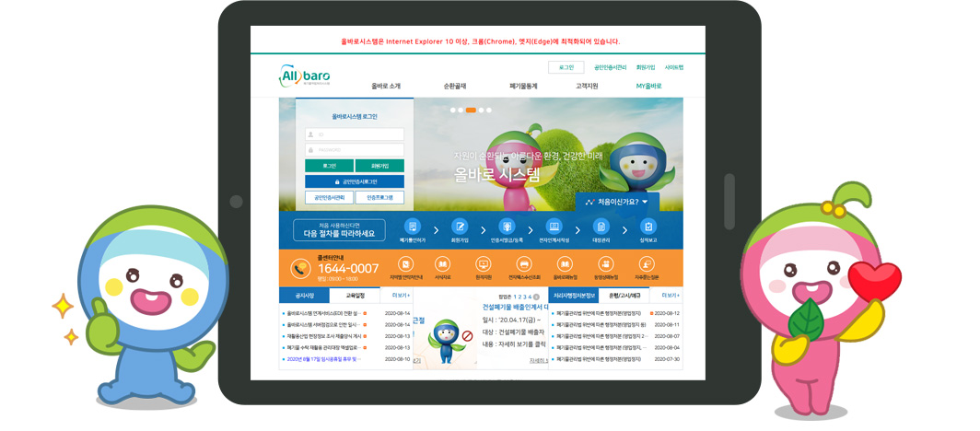Switch to the 교육일정 tab

pyautogui.click(x=356, y=296)
